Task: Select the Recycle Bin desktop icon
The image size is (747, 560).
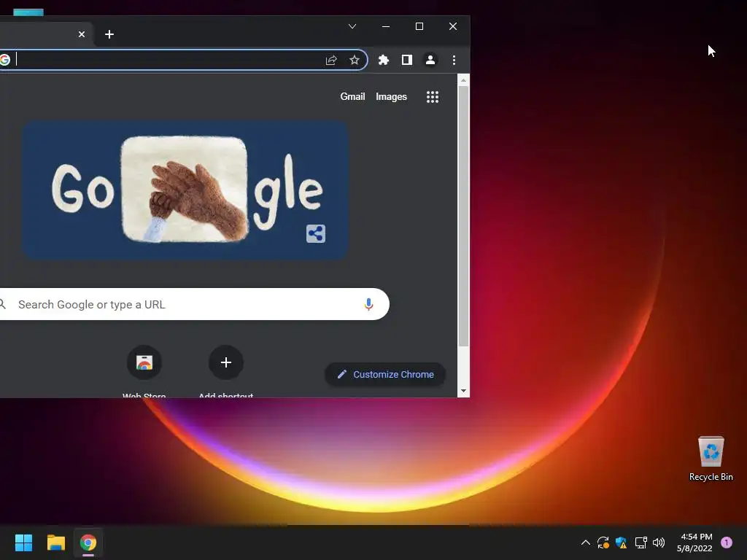Action: coord(711,459)
